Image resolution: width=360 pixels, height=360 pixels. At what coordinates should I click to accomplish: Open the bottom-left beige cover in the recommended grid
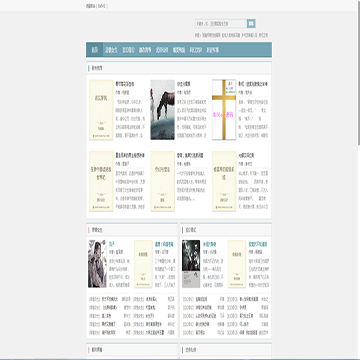(x=101, y=181)
